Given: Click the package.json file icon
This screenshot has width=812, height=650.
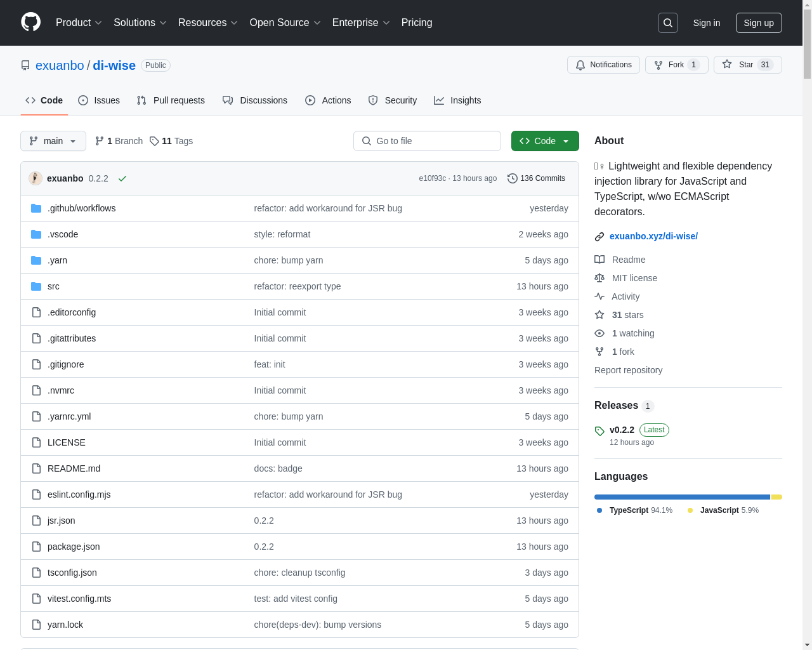Looking at the screenshot, I should point(36,547).
